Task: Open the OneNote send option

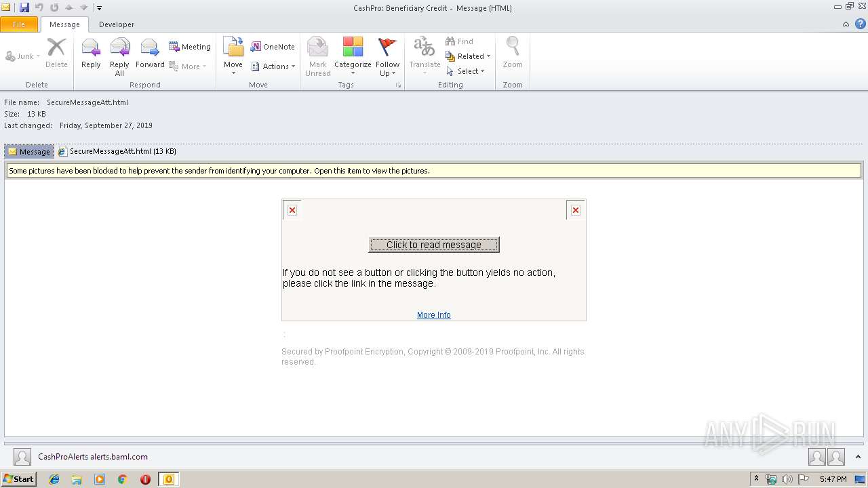Action: pos(273,47)
